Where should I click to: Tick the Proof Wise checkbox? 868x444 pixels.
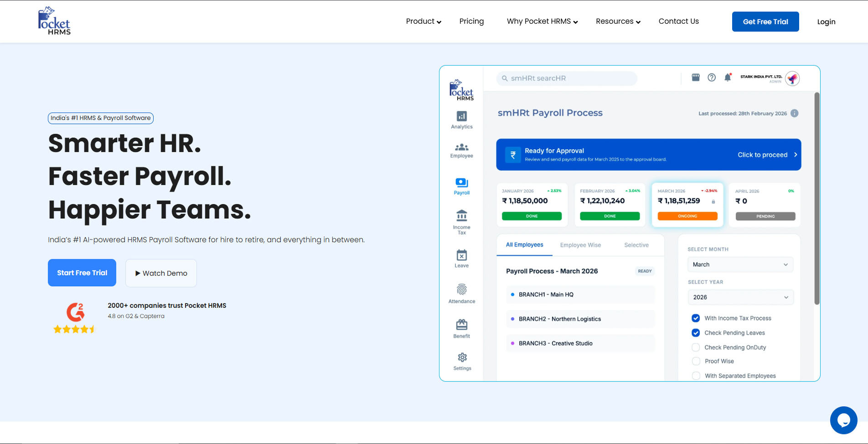point(696,361)
